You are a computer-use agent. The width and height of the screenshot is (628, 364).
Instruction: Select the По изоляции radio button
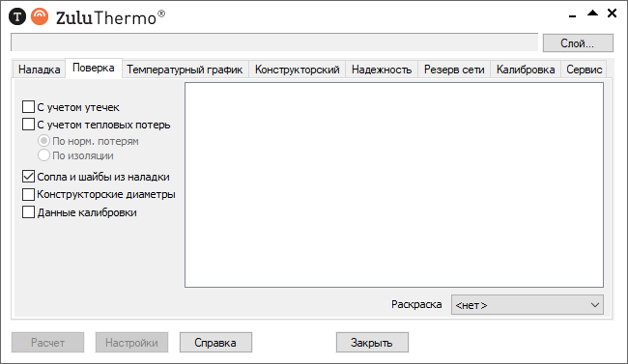click(x=43, y=155)
